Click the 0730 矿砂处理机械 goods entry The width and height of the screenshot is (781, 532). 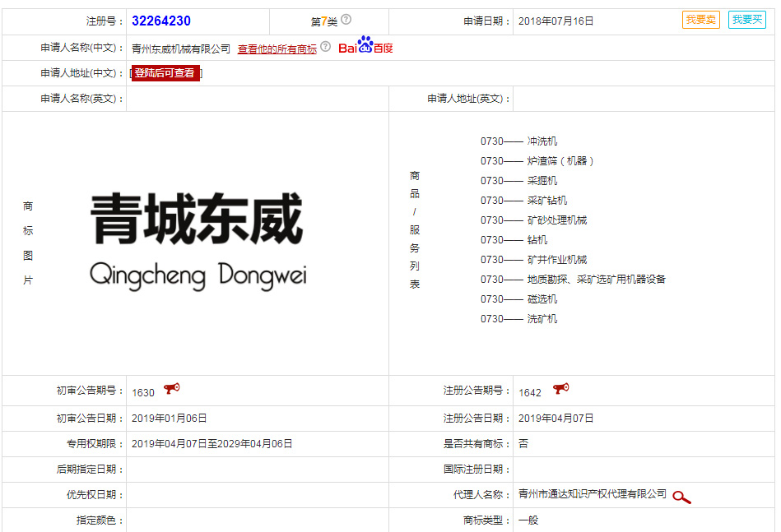pyautogui.click(x=533, y=220)
